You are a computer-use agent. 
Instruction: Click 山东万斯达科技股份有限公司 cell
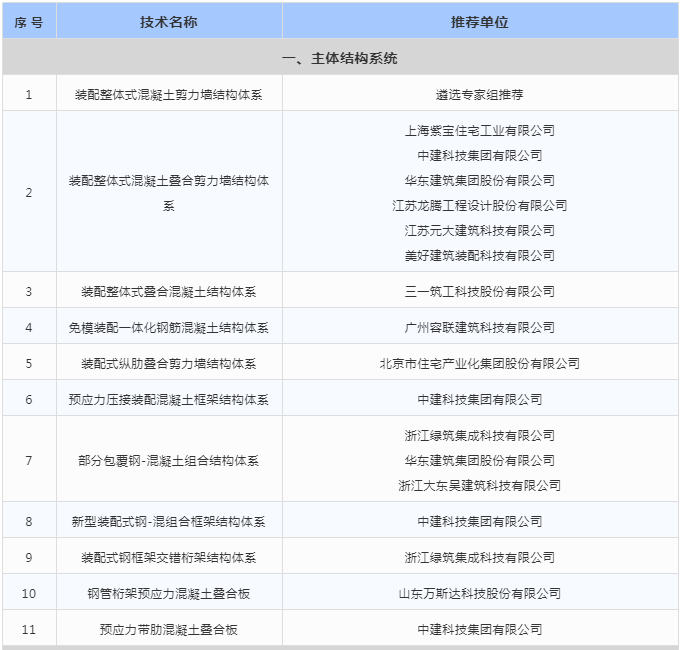click(x=480, y=594)
